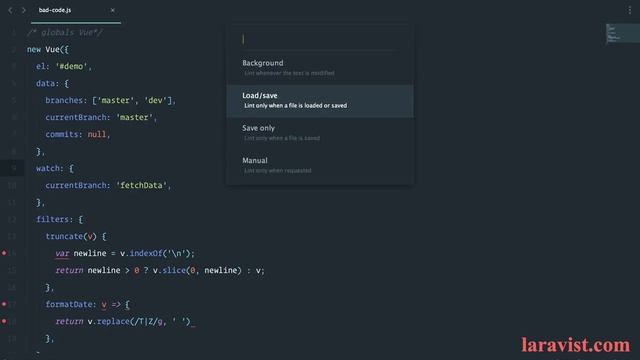The height and width of the screenshot is (360, 640).
Task: Open the three-dot options menu
Action: pyautogui.click(x=629, y=10)
